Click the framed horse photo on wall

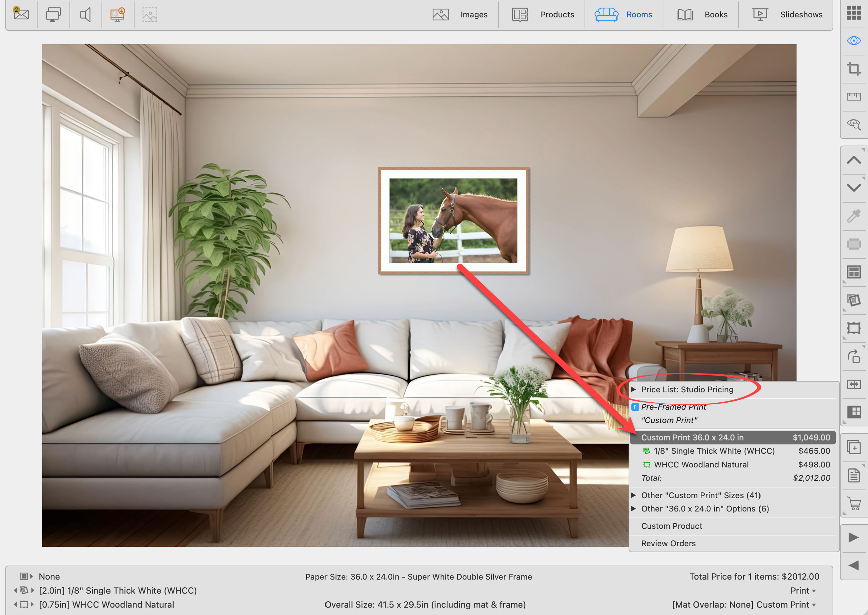[453, 220]
